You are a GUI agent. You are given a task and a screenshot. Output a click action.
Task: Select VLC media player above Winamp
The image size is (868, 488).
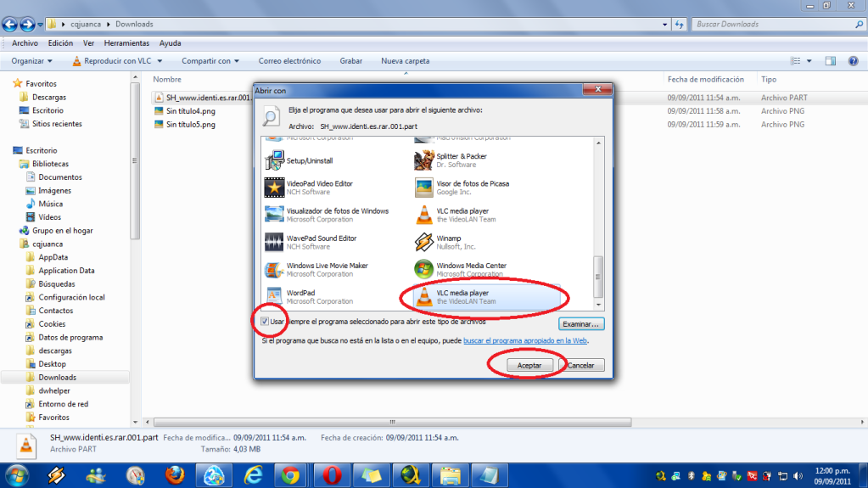455,215
